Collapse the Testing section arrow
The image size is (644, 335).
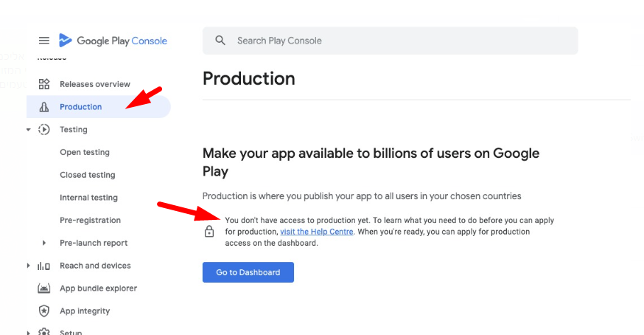coord(28,130)
